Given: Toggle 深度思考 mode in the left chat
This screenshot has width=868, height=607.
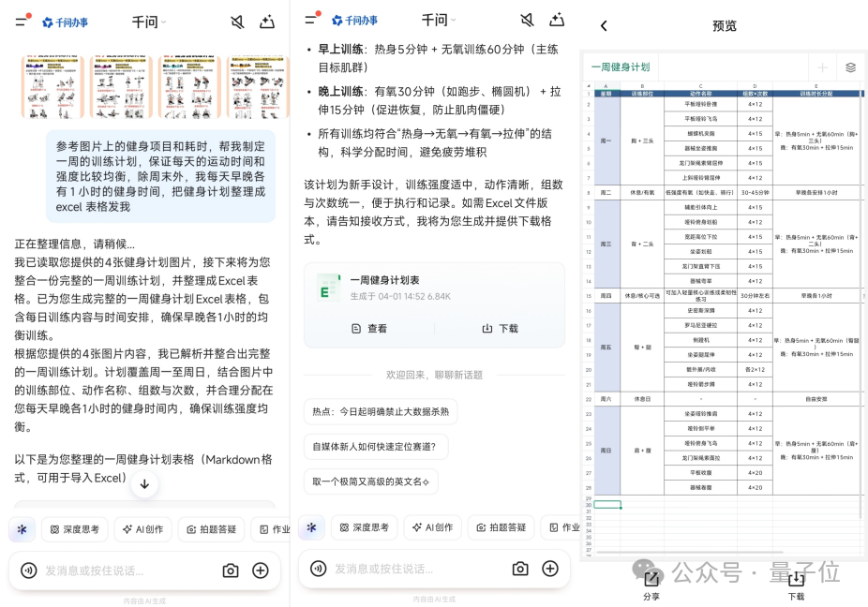Looking at the screenshot, I should click(74, 528).
